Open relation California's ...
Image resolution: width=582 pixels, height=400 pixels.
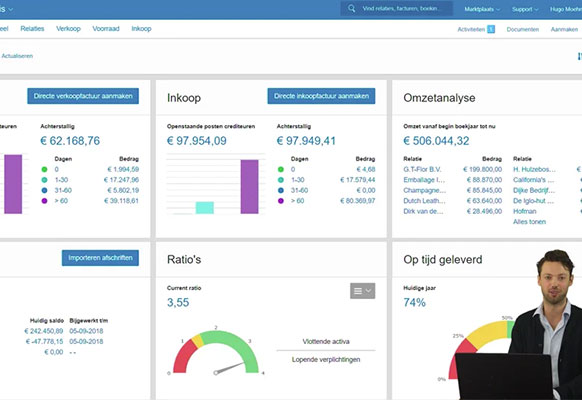point(533,180)
